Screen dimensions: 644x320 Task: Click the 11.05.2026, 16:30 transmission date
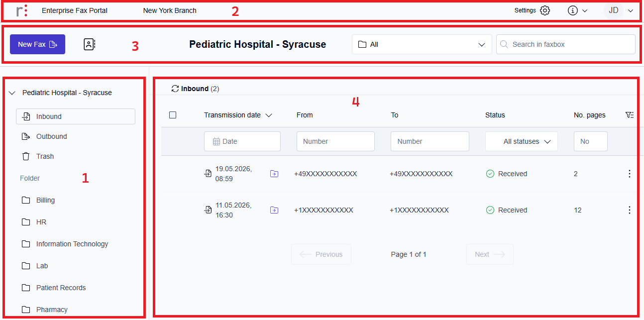(233, 210)
